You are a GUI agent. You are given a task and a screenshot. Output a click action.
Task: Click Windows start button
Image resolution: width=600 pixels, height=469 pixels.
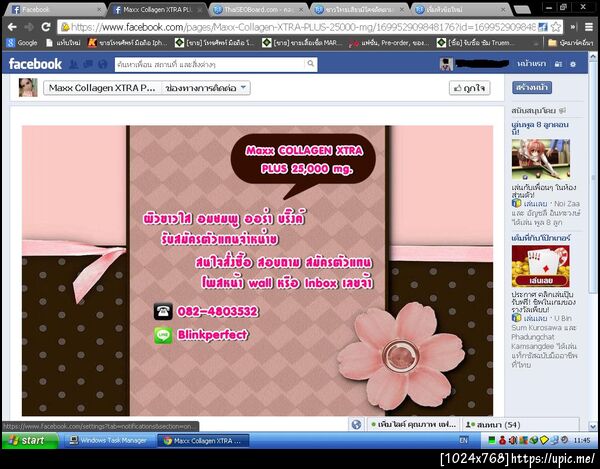(30, 440)
